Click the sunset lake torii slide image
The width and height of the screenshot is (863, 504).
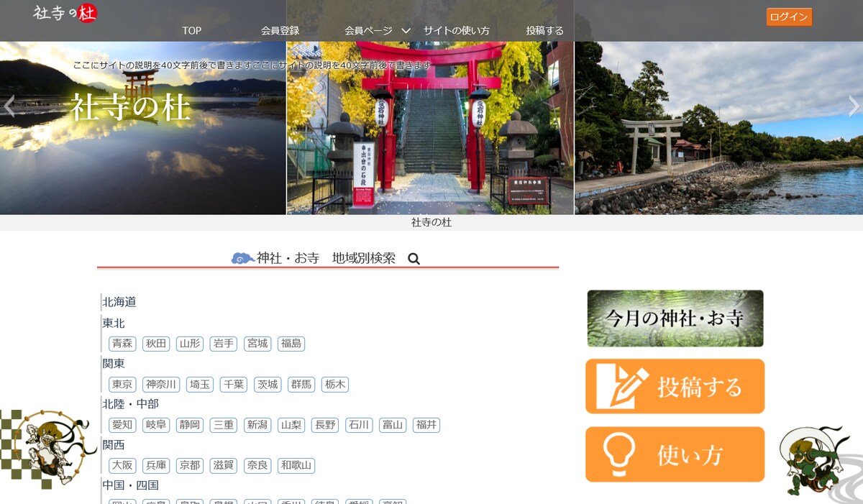[x=143, y=128]
